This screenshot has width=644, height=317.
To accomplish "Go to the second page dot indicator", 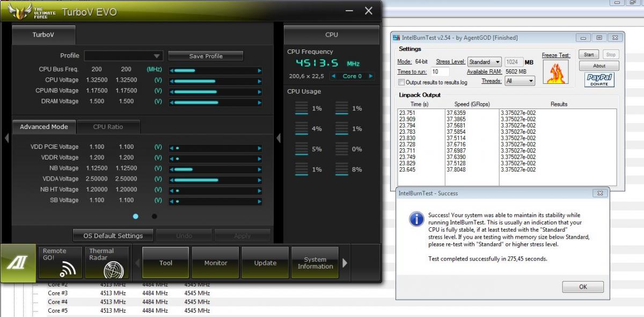I will click(155, 217).
